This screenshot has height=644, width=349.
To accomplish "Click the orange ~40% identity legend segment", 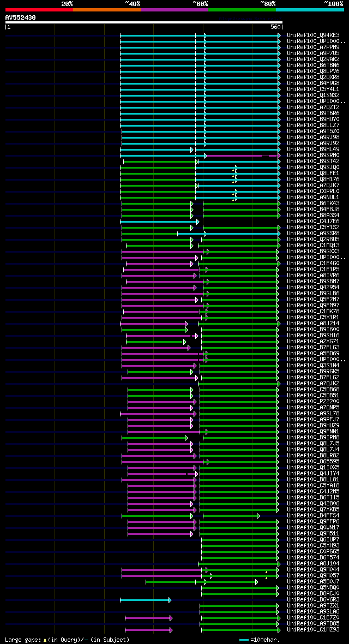I will tap(107, 9).
